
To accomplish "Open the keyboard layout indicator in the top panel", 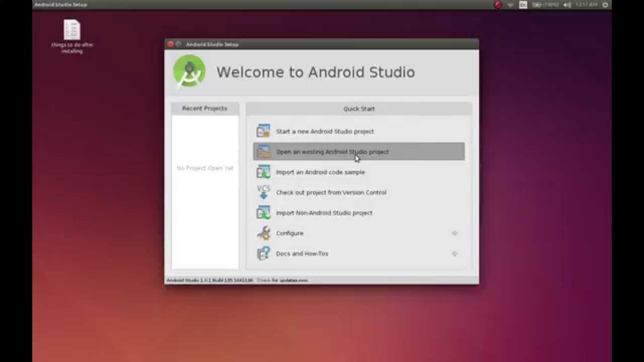I will [x=523, y=5].
